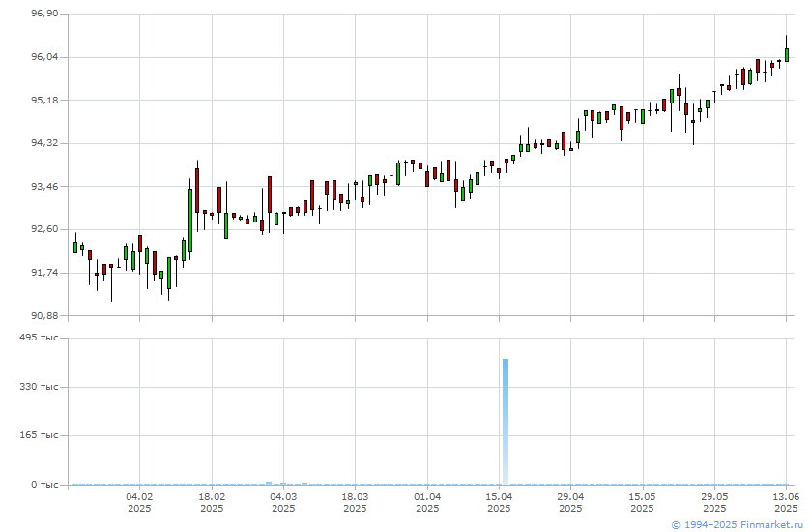Click the date label 15.05 2025
The image size is (812, 532).
[643, 502]
